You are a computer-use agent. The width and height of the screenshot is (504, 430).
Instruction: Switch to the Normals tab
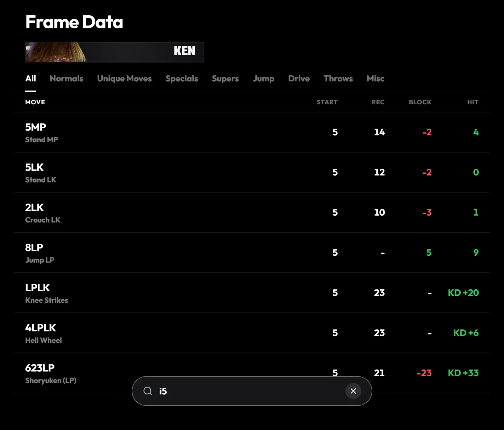point(66,78)
